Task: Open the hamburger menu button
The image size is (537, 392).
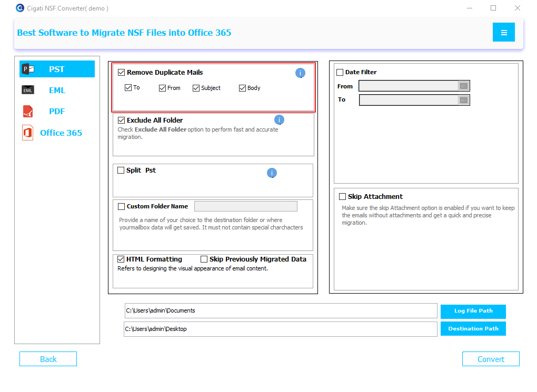Action: tap(503, 32)
